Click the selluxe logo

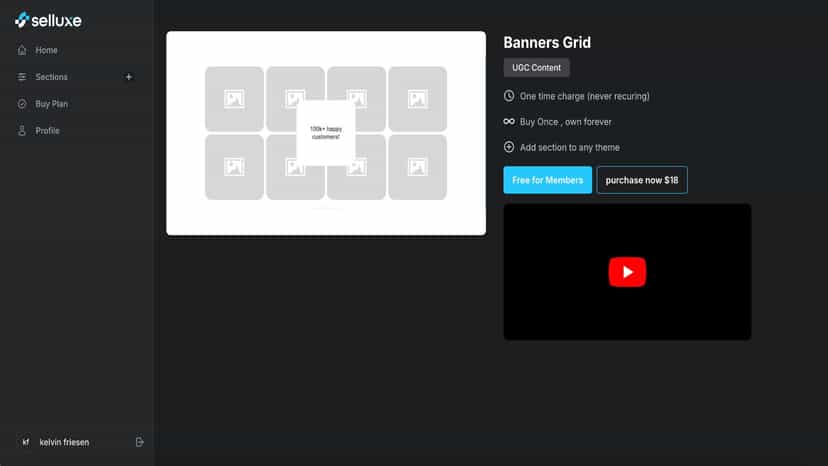tap(48, 20)
